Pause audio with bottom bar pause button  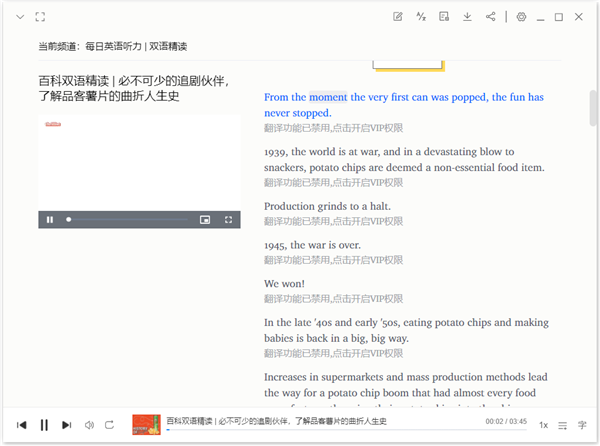click(x=44, y=425)
